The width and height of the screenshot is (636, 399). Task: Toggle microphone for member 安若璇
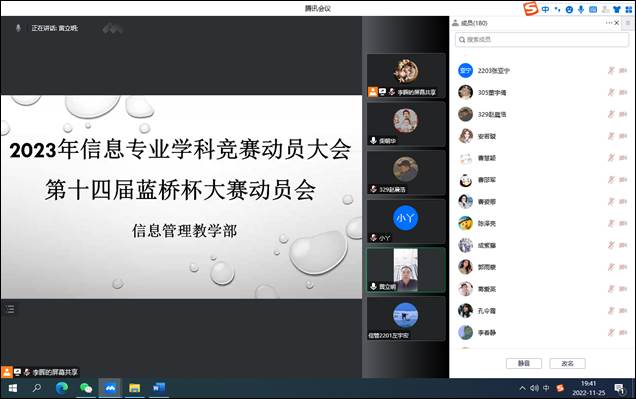611,136
